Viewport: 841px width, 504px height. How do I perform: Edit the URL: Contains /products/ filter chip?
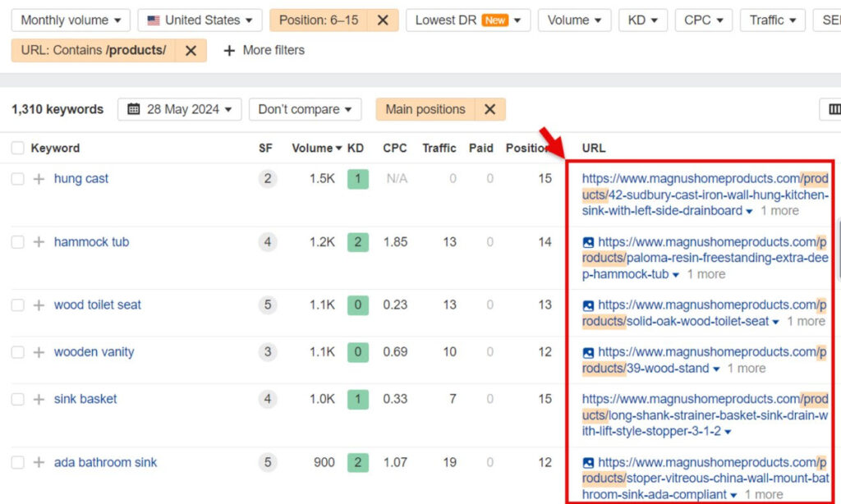point(94,50)
